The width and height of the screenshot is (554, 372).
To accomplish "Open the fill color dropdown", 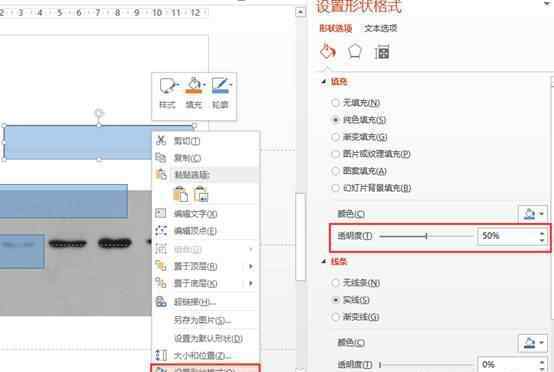I will point(533,214).
